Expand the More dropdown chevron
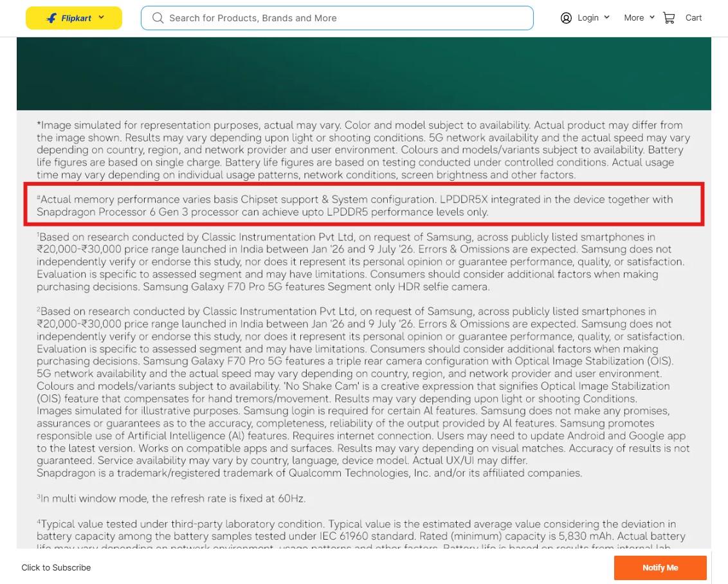 (x=652, y=17)
